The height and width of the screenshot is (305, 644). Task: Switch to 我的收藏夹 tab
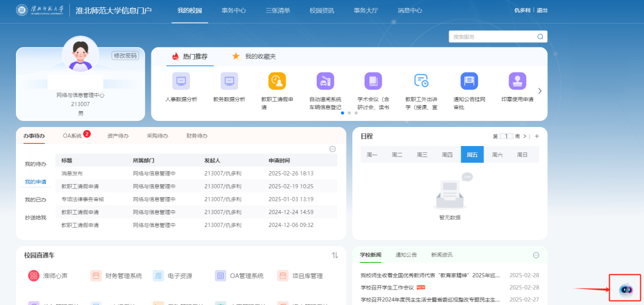[254, 56]
